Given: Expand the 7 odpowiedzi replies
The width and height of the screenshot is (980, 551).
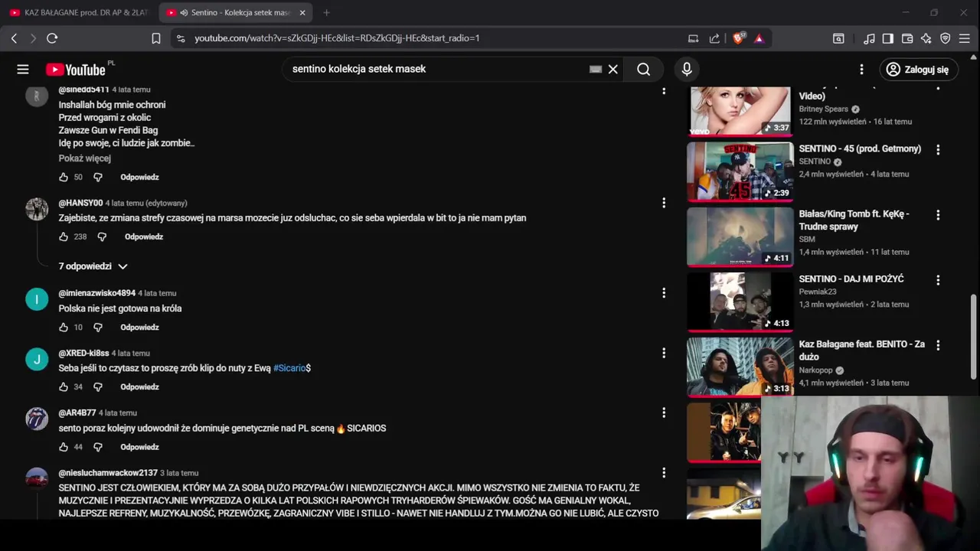Looking at the screenshot, I should pos(93,266).
